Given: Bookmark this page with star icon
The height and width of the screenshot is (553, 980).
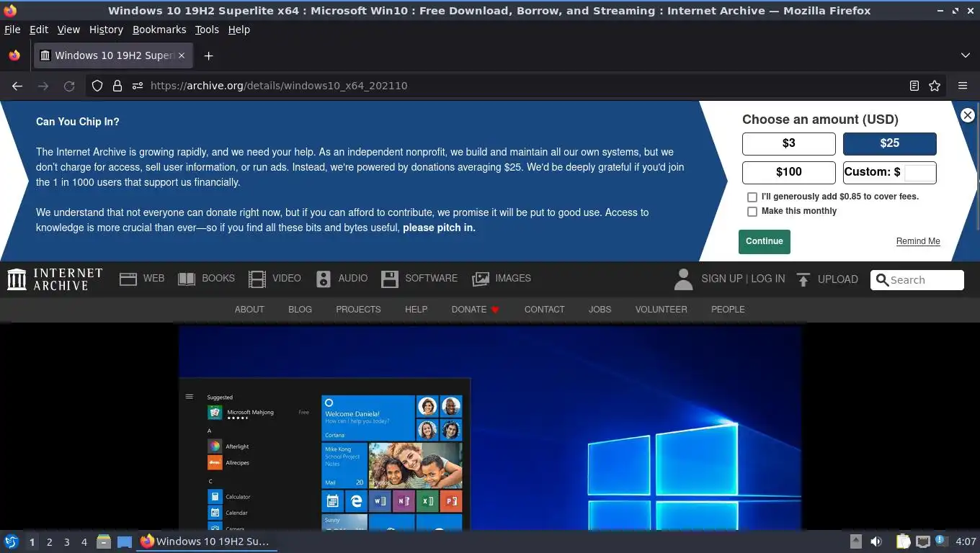Looking at the screenshot, I should (x=935, y=86).
